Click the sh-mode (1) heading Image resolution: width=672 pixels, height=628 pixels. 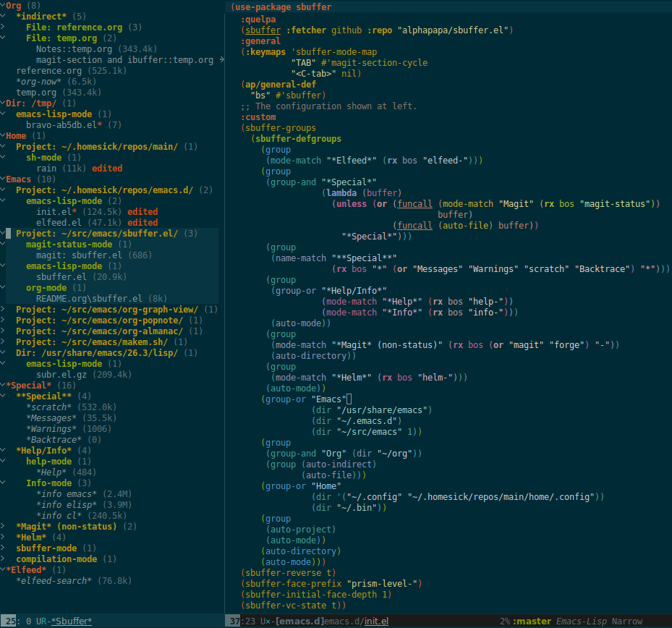click(x=54, y=157)
